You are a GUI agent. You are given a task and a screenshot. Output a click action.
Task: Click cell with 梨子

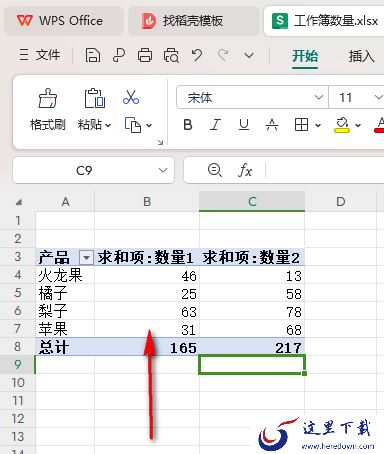coord(65,311)
